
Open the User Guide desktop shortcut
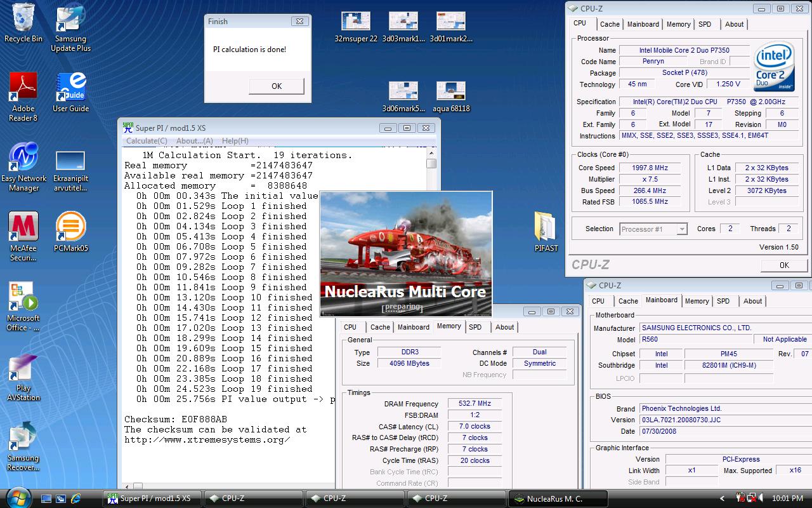(x=71, y=93)
